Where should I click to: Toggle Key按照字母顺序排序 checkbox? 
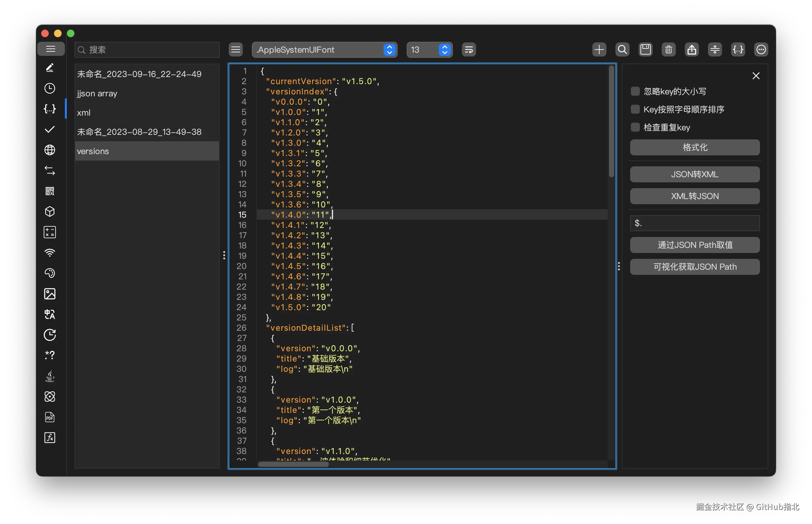pos(635,109)
